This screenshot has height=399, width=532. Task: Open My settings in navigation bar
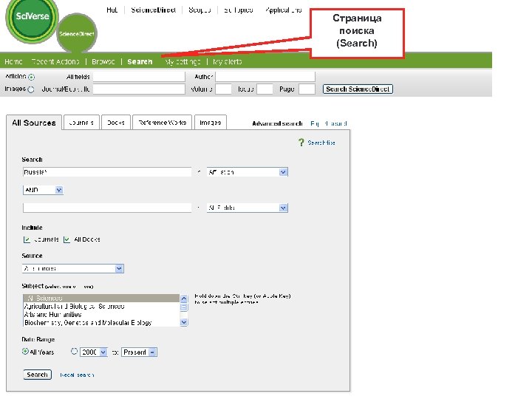[x=183, y=62]
